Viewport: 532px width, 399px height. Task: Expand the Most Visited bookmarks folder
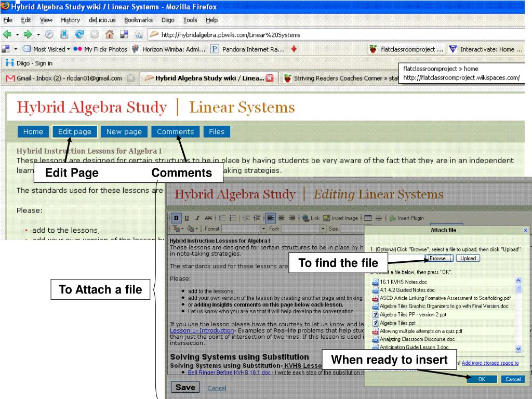[46, 49]
